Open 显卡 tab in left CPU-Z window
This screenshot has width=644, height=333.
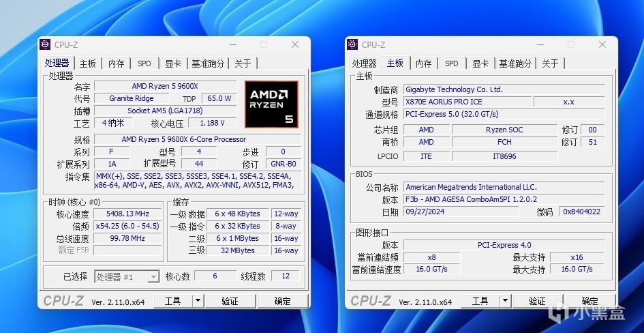click(173, 63)
